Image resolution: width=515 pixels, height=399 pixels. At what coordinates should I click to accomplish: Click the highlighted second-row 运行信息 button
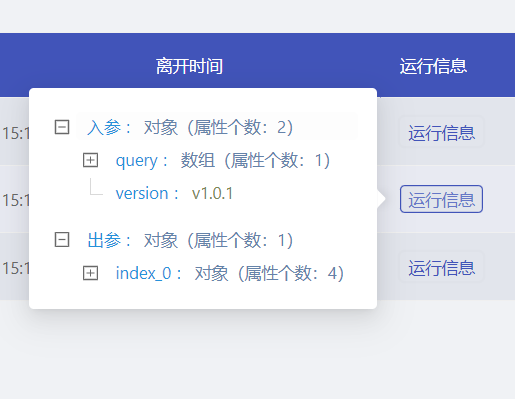click(x=441, y=199)
